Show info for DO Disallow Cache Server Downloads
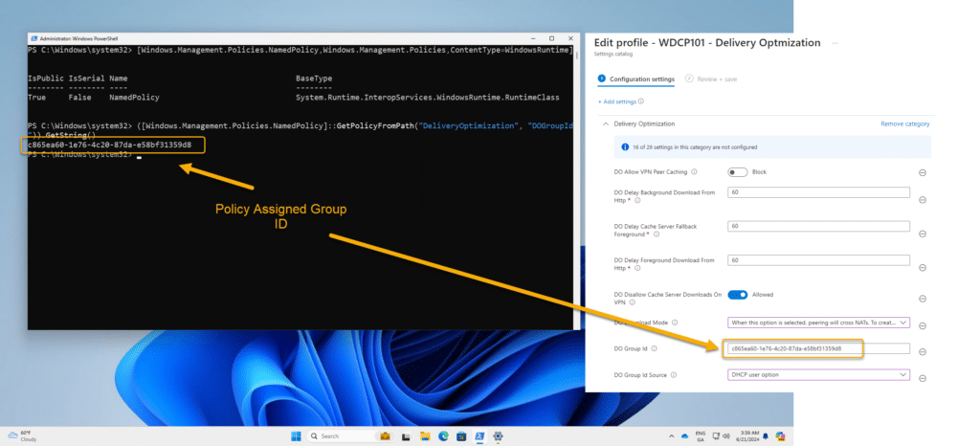This screenshot has width=980, height=446. [x=632, y=302]
